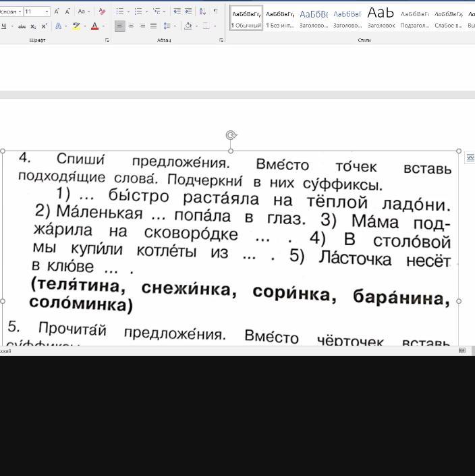
Task: Decrease paragraph indent
Action: 177,11
